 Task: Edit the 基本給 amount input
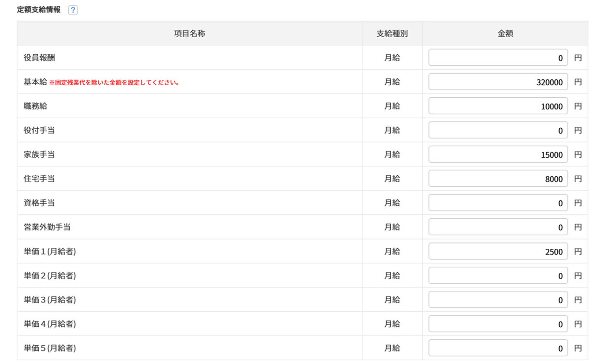pyautogui.click(x=498, y=82)
